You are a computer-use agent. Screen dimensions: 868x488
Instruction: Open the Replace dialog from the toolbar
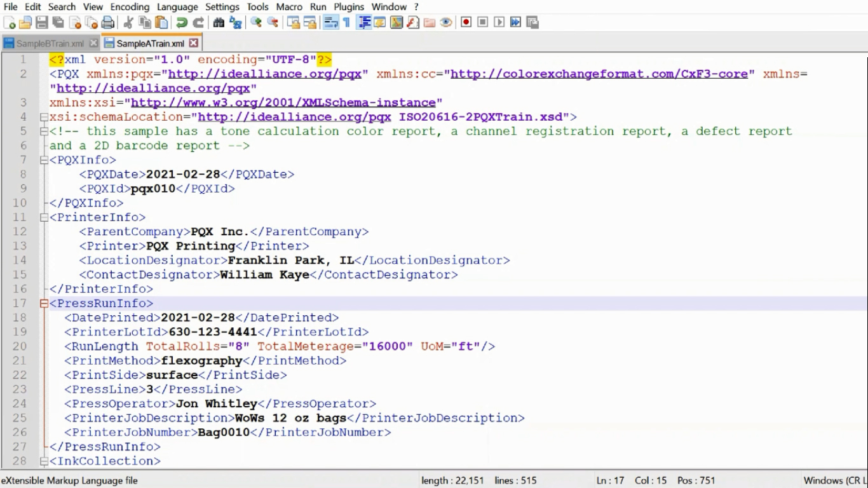click(x=235, y=22)
